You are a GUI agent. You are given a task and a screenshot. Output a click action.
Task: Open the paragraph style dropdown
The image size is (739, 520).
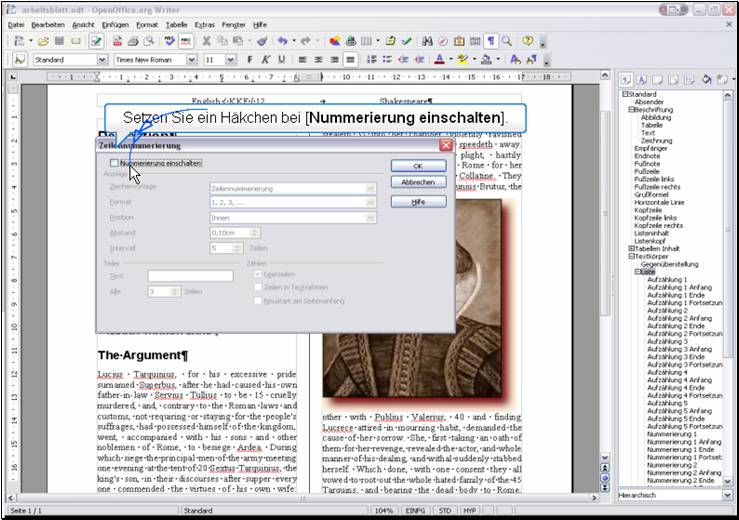pyautogui.click(x=102, y=60)
